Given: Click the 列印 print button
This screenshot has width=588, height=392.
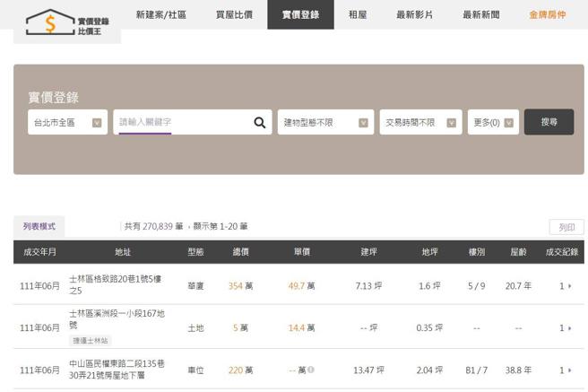Looking at the screenshot, I should tap(566, 228).
